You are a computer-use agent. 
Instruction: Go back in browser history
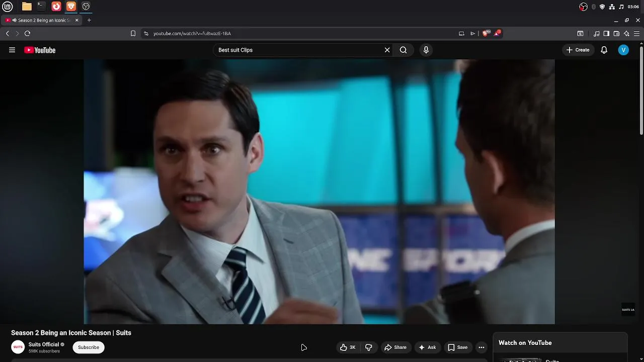[8, 33]
